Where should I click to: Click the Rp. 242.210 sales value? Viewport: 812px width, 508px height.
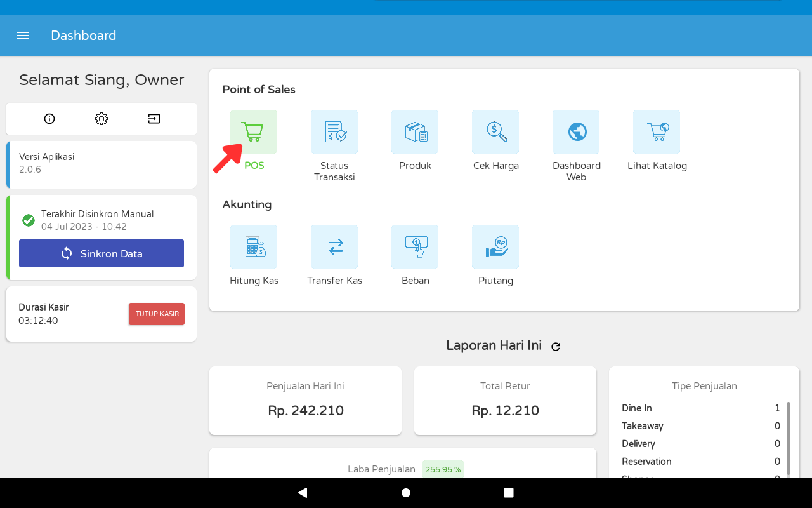click(x=306, y=411)
